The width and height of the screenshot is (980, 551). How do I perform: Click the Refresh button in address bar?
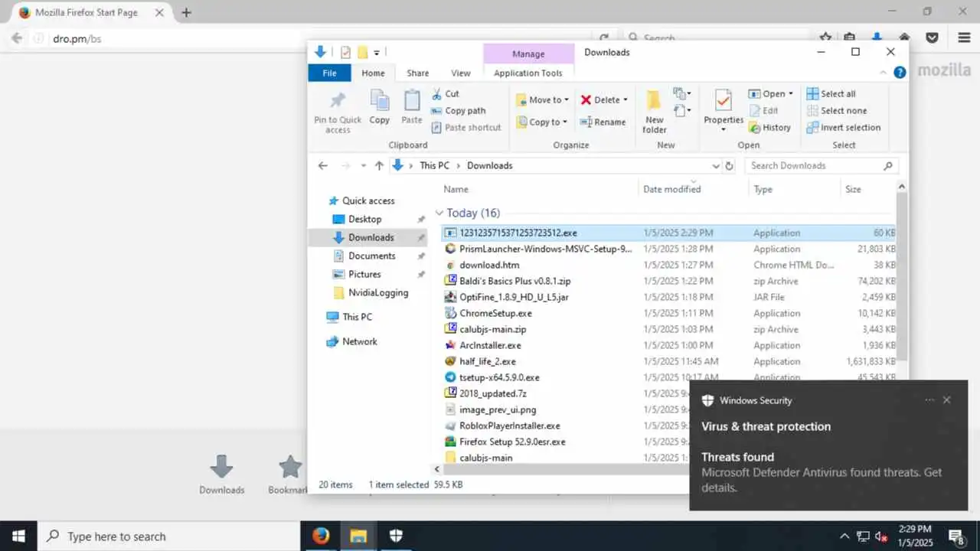[729, 165]
